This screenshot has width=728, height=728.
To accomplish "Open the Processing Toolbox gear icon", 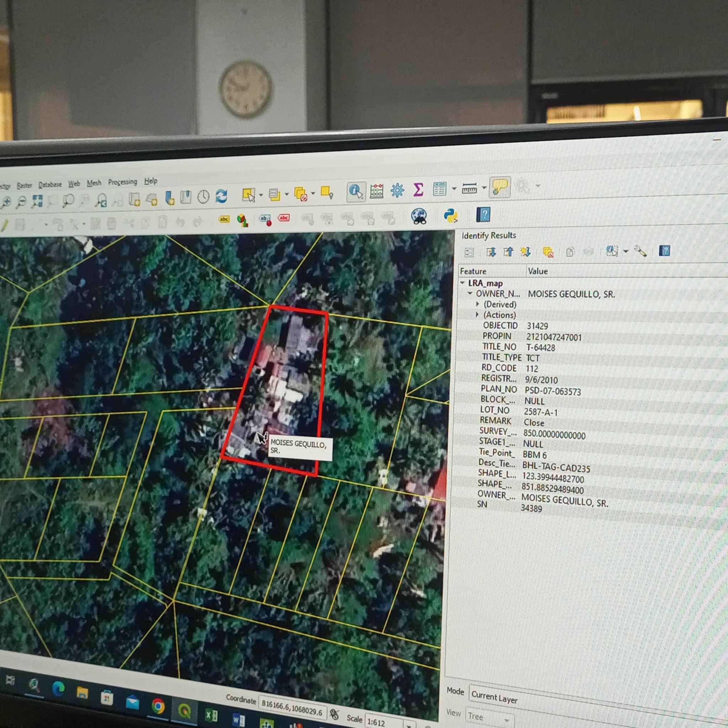I will [x=397, y=190].
